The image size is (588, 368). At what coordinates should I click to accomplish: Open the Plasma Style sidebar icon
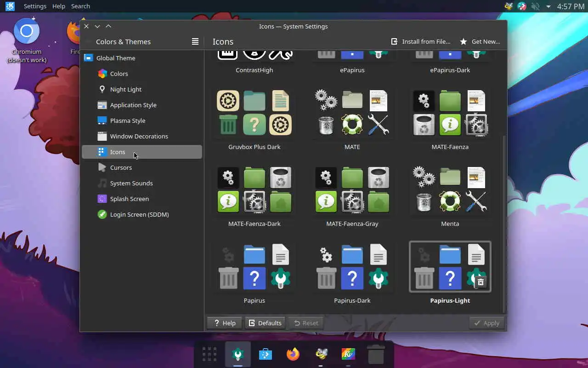coord(102,121)
